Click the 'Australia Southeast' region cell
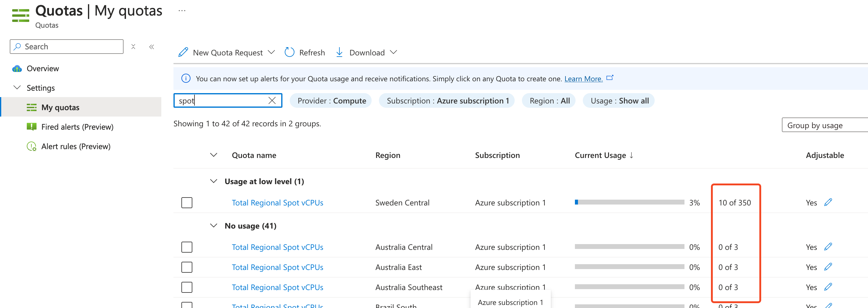868x308 pixels. (409, 287)
